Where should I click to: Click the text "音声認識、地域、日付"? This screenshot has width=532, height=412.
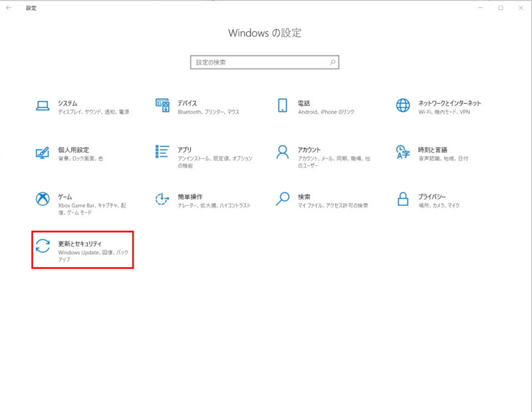[x=443, y=158]
